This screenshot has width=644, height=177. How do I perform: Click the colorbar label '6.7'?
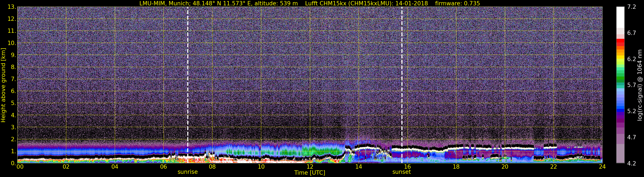632,33
